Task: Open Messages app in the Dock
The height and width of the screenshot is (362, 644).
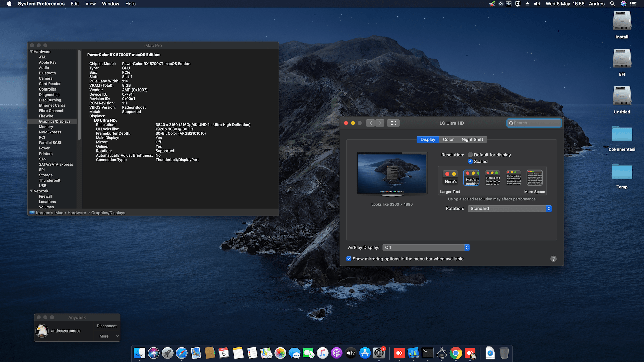Action: pyautogui.click(x=294, y=353)
